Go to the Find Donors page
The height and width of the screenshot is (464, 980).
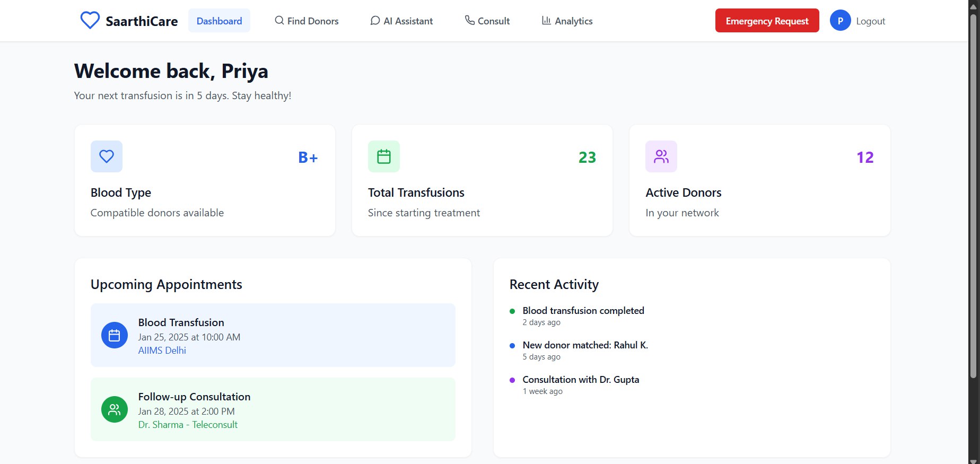tap(307, 21)
